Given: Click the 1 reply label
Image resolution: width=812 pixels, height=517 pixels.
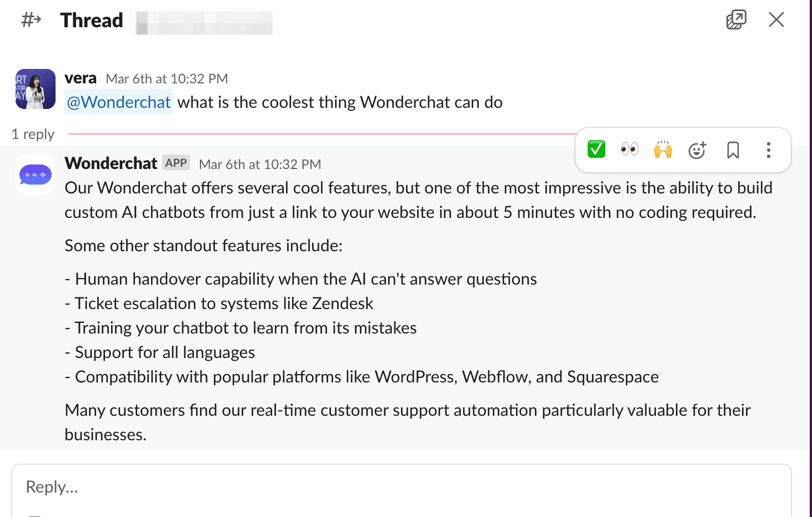Looking at the screenshot, I should [x=33, y=135].
